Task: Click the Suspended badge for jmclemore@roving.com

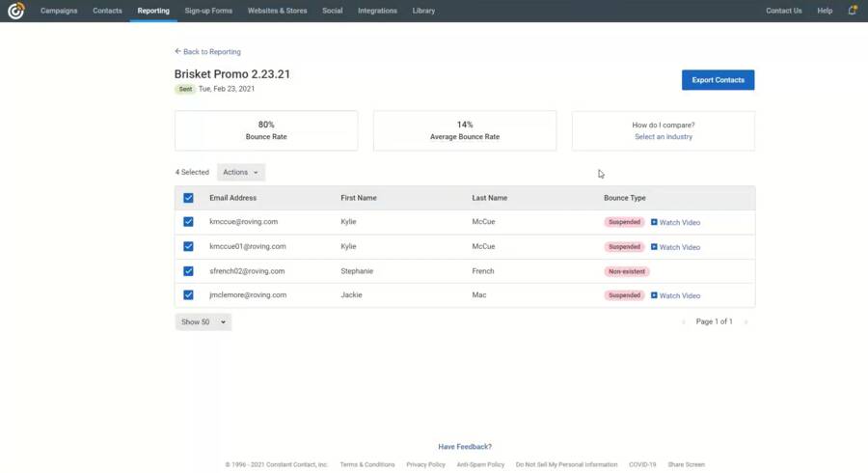Action: point(624,295)
